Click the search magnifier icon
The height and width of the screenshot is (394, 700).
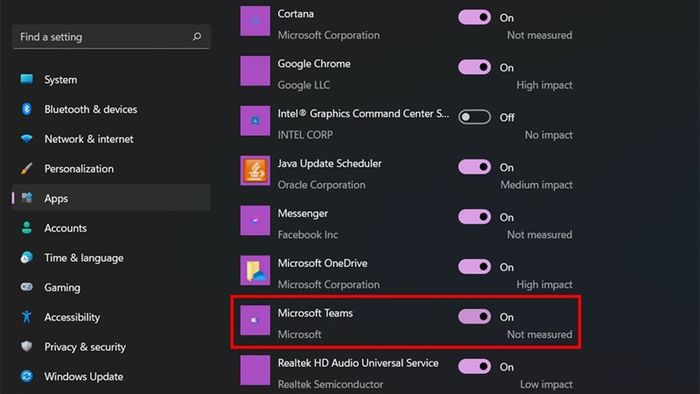[x=197, y=37]
